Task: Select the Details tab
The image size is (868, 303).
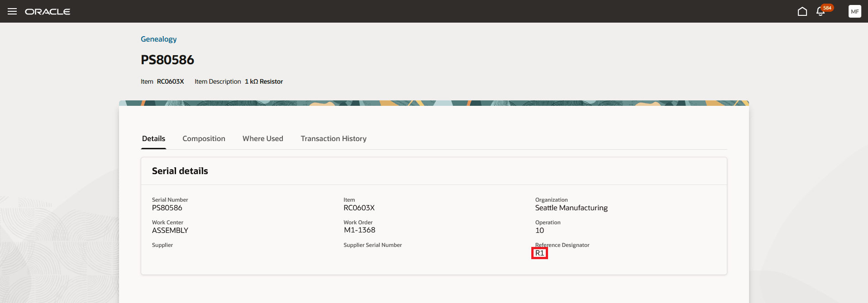Action: (153, 139)
